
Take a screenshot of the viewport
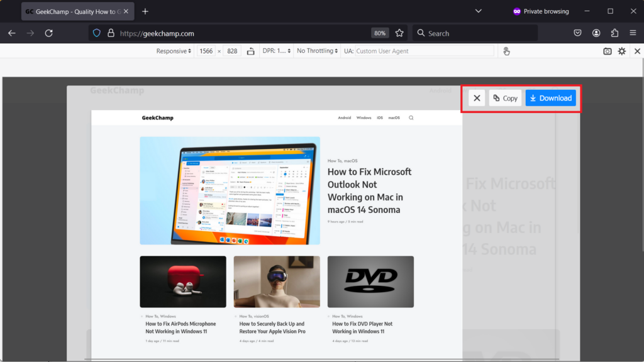tap(607, 52)
